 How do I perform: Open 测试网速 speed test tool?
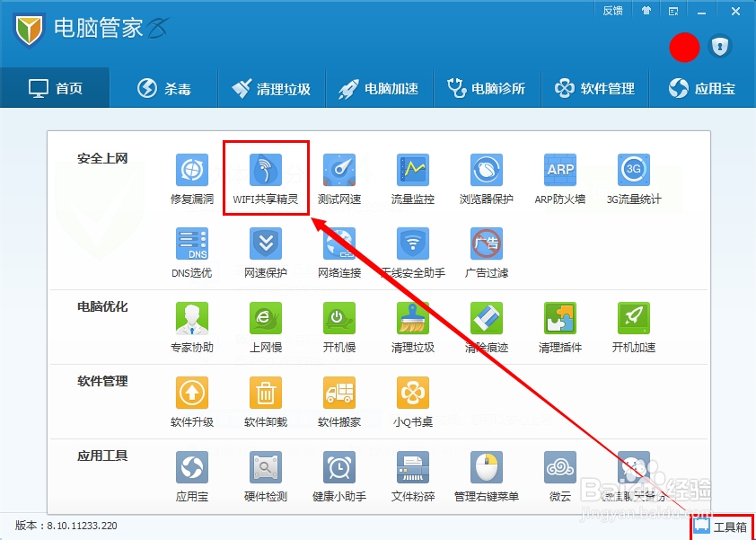coord(339,179)
